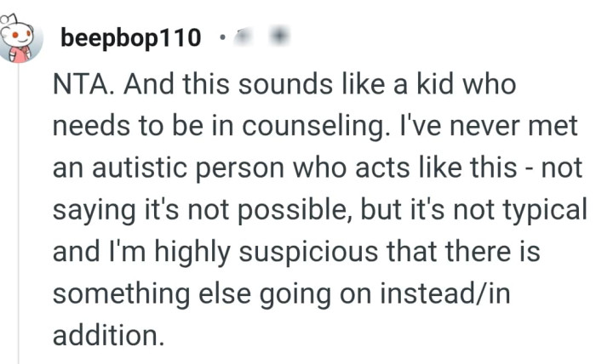This screenshot has width=596, height=364.
Task: Click the word "something" in the comment
Action: (112, 292)
